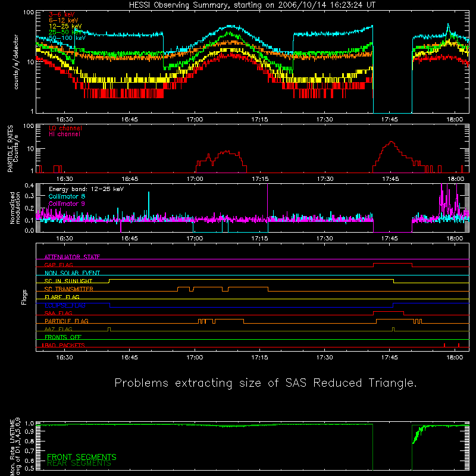Click the FLARE FLAG label
Image resolution: width=476 pixels, height=476 pixels.
(x=62, y=297)
